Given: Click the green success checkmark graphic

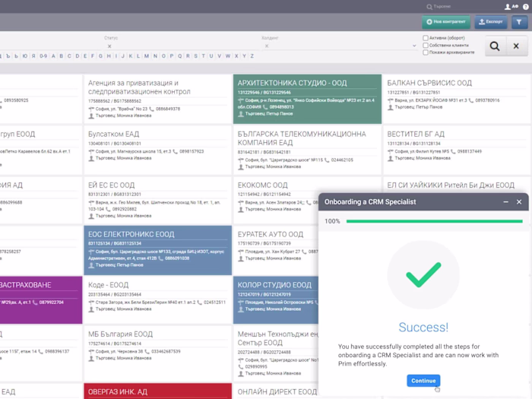Looking at the screenshot, I should [423, 275].
